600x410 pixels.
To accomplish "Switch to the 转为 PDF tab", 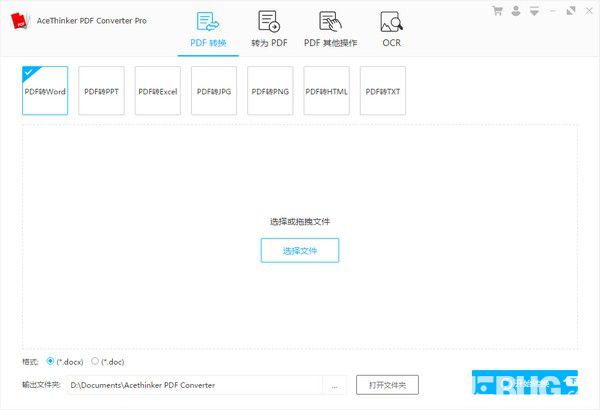I will pyautogui.click(x=269, y=30).
